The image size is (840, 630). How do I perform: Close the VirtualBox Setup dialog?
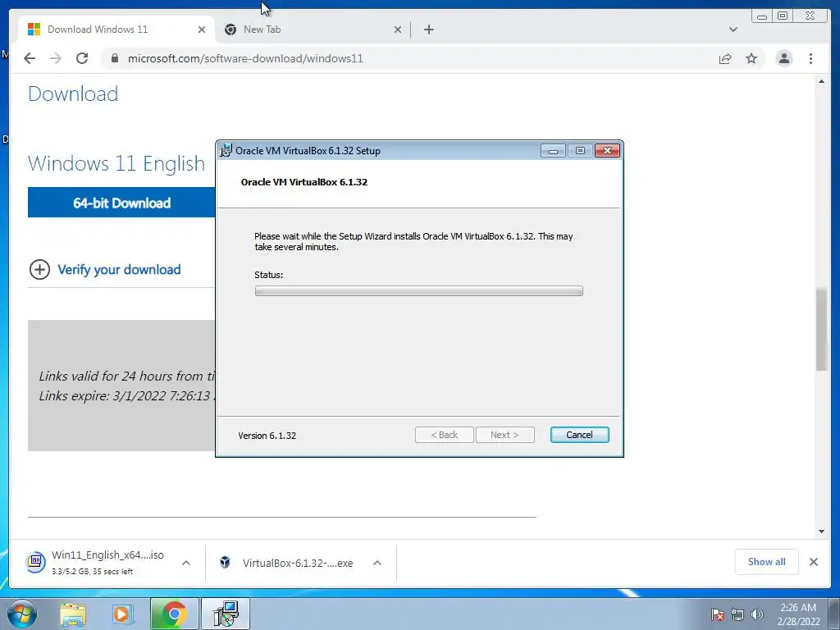pos(607,151)
